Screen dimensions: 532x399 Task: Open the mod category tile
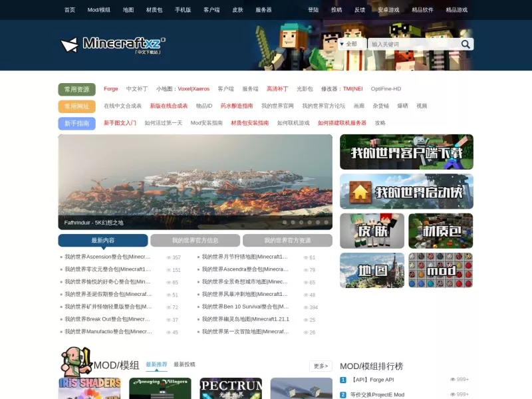441,271
